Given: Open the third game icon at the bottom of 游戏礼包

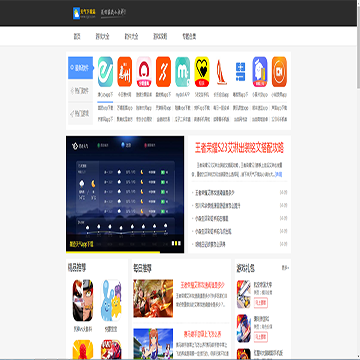Looking at the screenshot, I should click(244, 354).
